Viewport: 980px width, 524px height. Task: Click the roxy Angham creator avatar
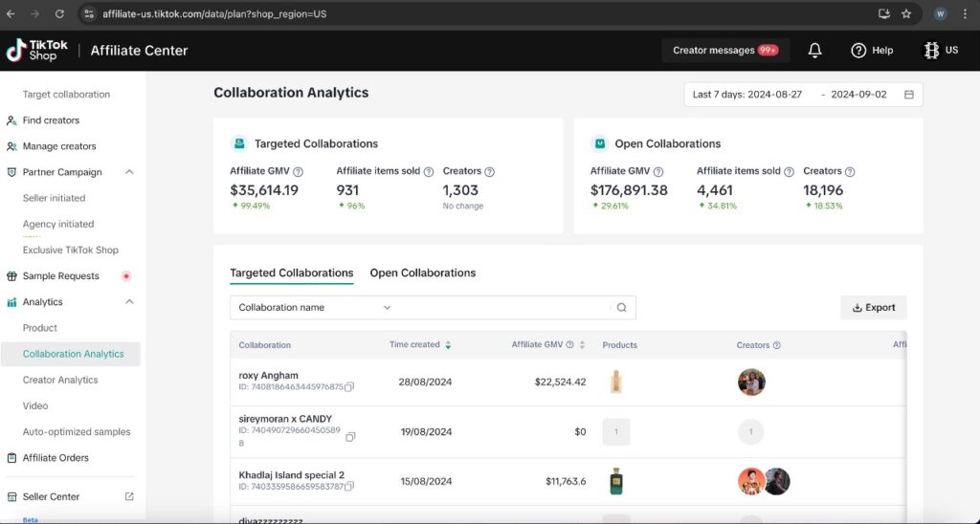pyautogui.click(x=750, y=382)
